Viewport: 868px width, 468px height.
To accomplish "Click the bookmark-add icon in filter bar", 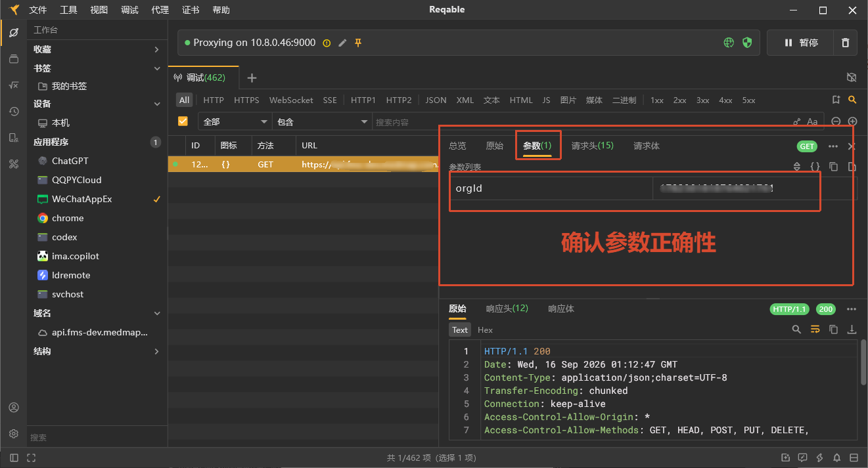I will click(x=836, y=100).
